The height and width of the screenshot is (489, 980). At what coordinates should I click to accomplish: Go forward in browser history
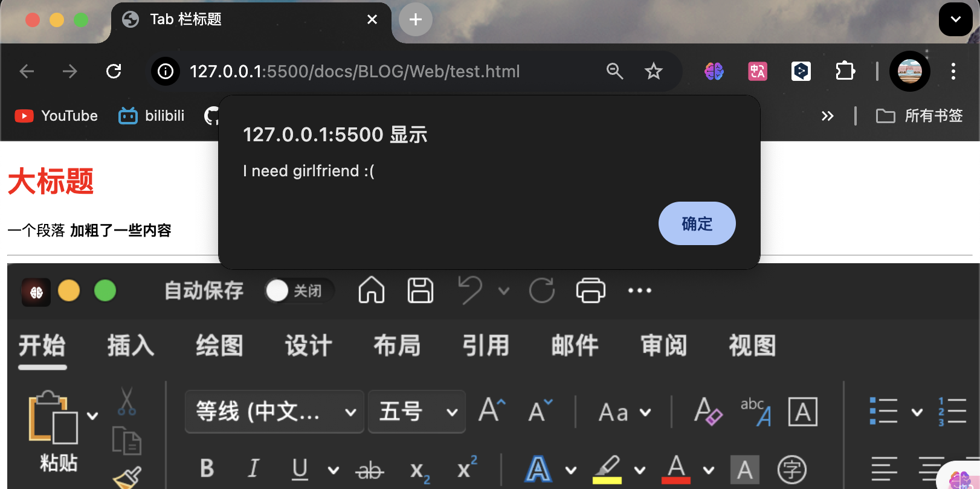tap(70, 71)
